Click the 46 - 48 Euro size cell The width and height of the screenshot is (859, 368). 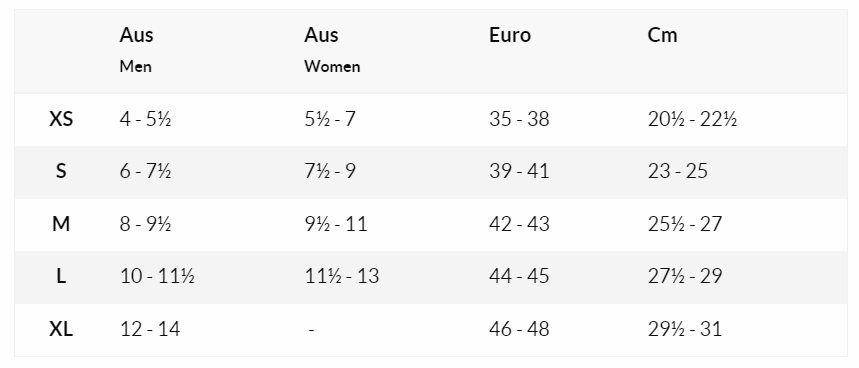(519, 329)
